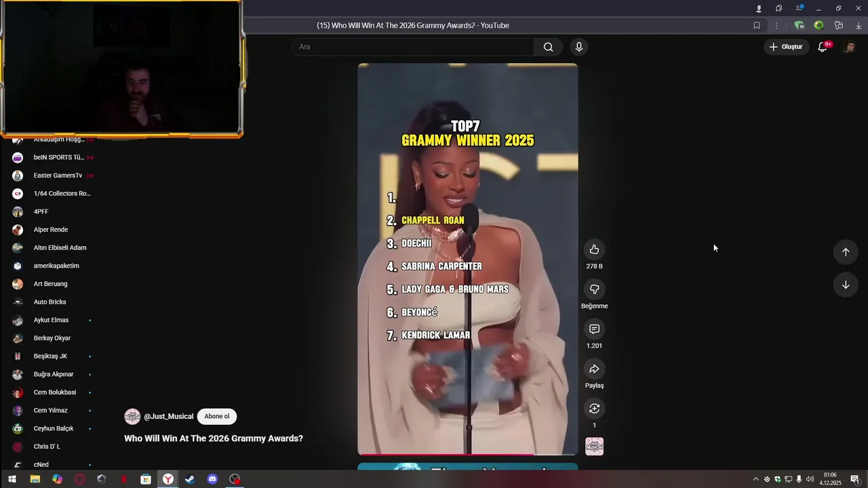Like the Short with the thumbs-up icon
This screenshot has height=488, width=868.
tap(594, 249)
